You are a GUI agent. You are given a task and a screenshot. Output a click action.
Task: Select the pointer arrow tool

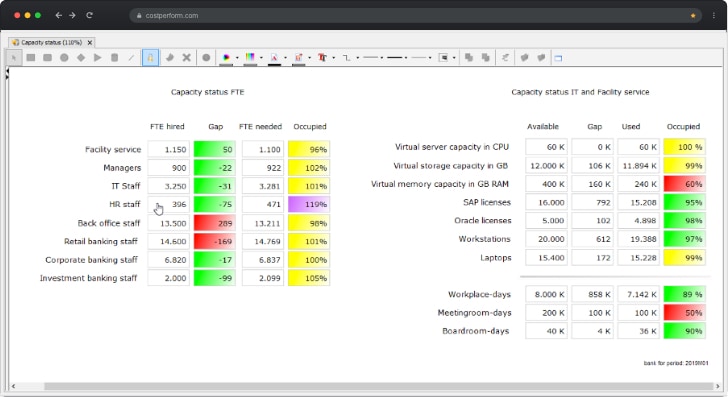(14, 58)
